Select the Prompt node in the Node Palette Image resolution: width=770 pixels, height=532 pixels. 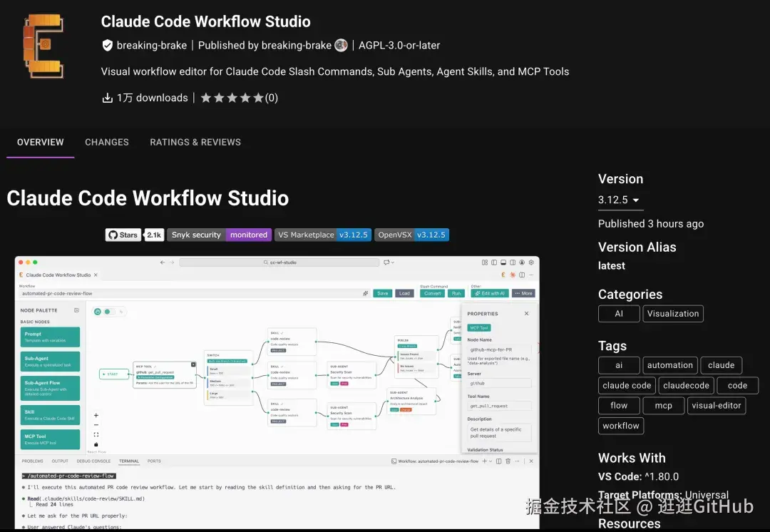[x=50, y=337]
